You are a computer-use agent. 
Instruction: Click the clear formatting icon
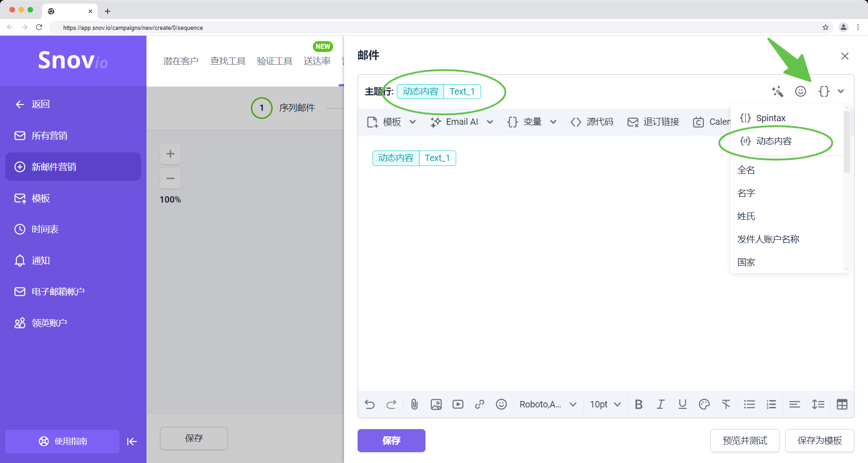pyautogui.click(x=726, y=404)
